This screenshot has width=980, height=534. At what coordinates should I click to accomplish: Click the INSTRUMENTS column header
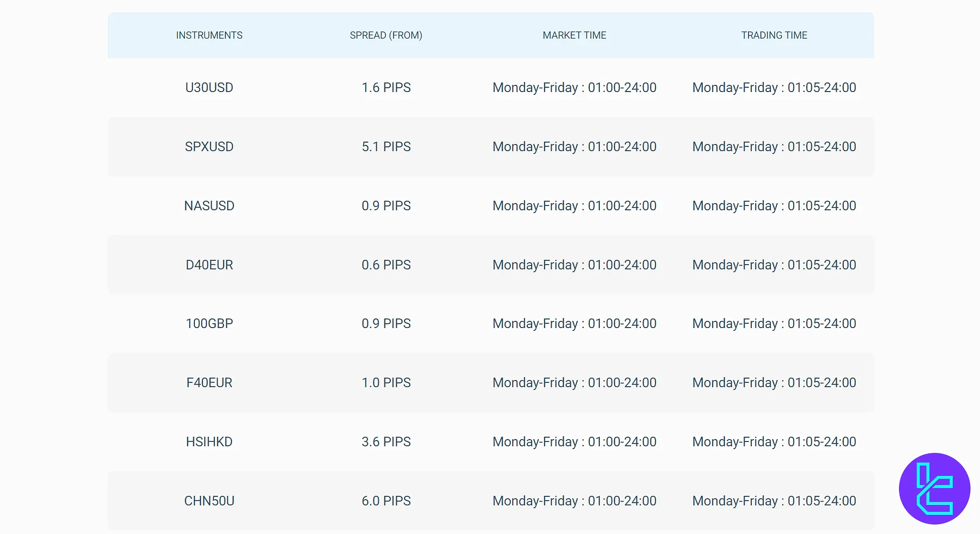[x=209, y=35]
